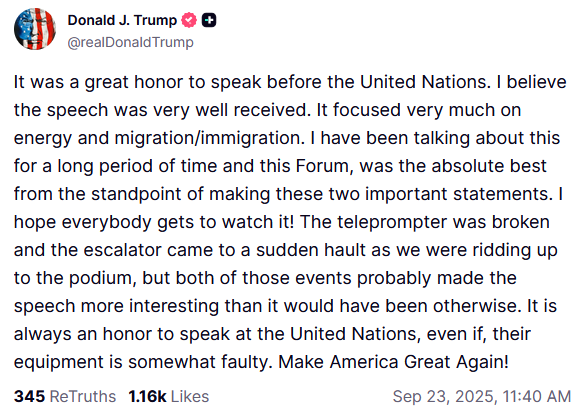Click migration/immigration text in the post

pyautogui.click(x=209, y=138)
